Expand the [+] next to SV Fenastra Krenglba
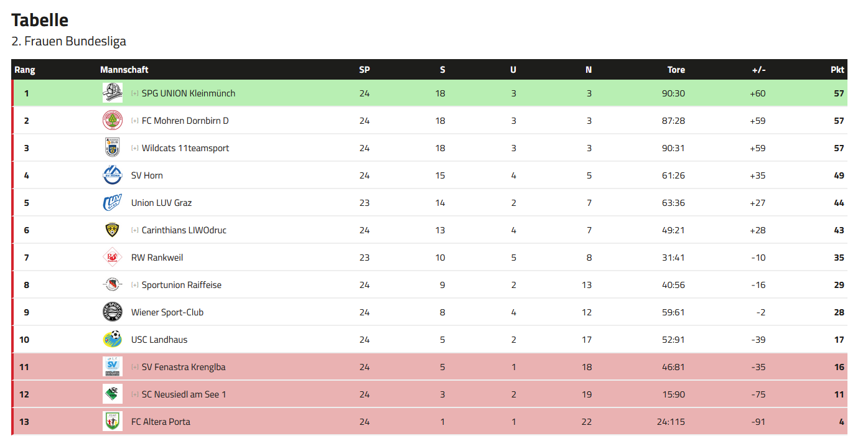 (x=135, y=367)
